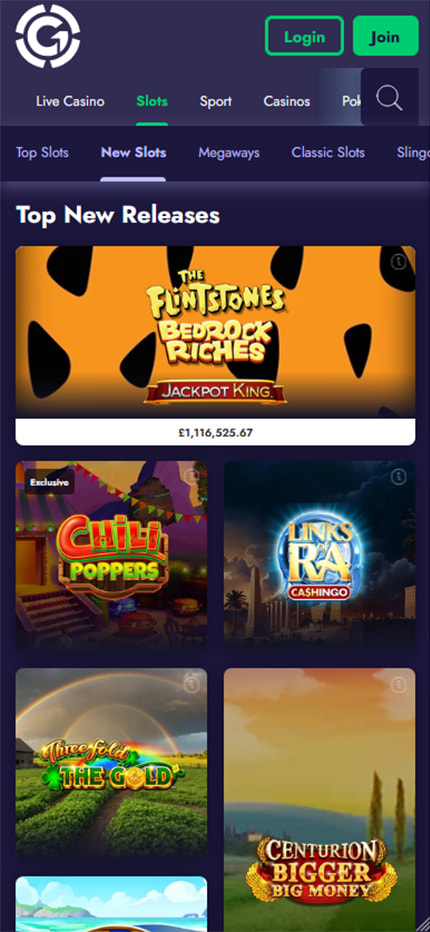430x932 pixels.
Task: Open the Sport section
Action: (215, 102)
